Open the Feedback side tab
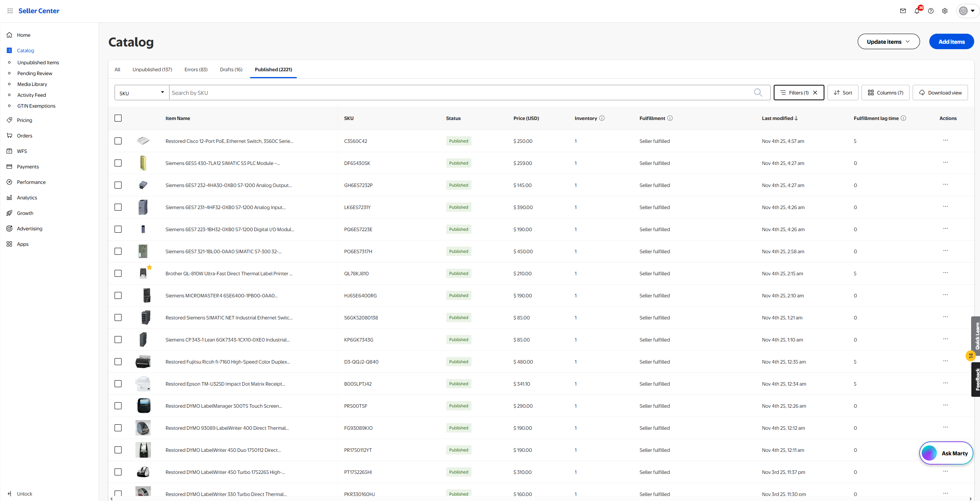The height and width of the screenshot is (501, 980). pos(976,379)
